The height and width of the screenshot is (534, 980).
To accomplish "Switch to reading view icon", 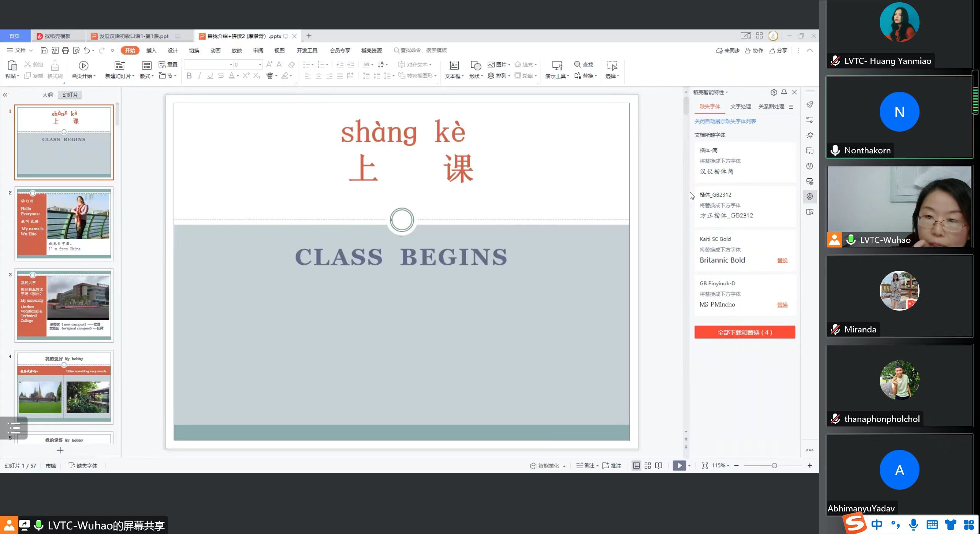I will 658,466.
